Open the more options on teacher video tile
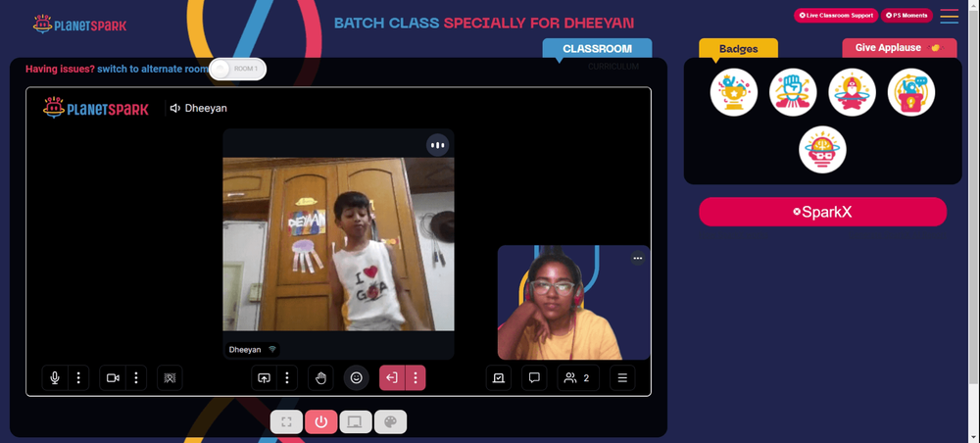Screen dimensions: 980x443 [x=638, y=258]
